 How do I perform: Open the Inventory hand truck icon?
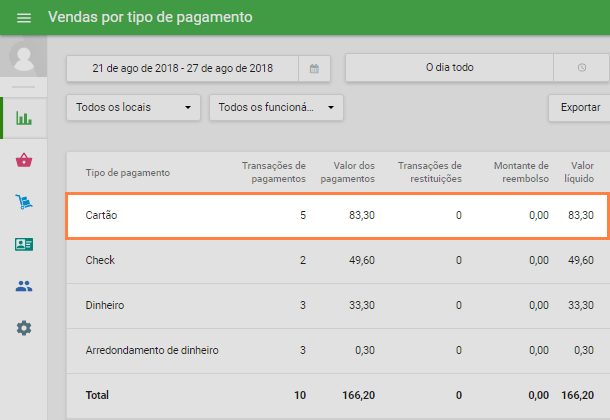pyautogui.click(x=24, y=202)
